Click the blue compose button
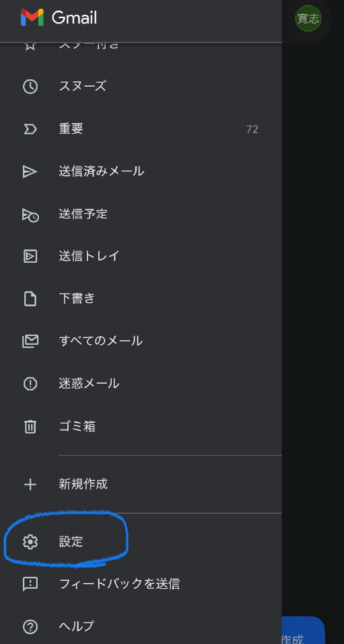The width and height of the screenshot is (344, 644). (x=303, y=631)
